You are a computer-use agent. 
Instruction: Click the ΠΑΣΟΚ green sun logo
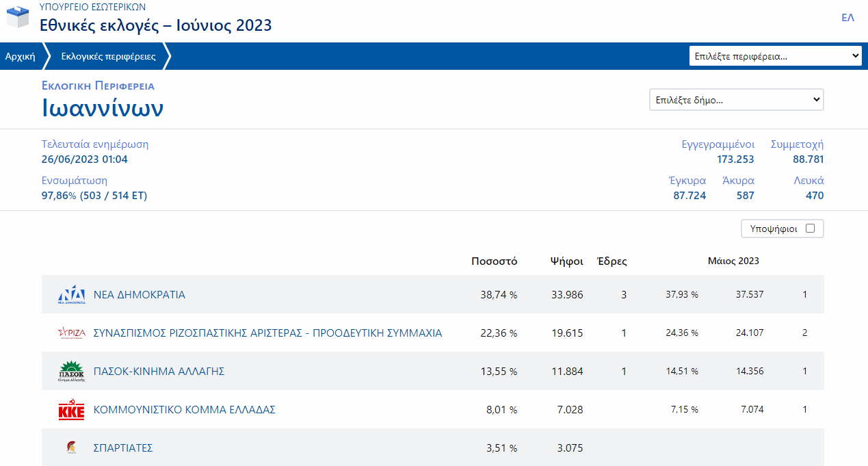(x=72, y=372)
